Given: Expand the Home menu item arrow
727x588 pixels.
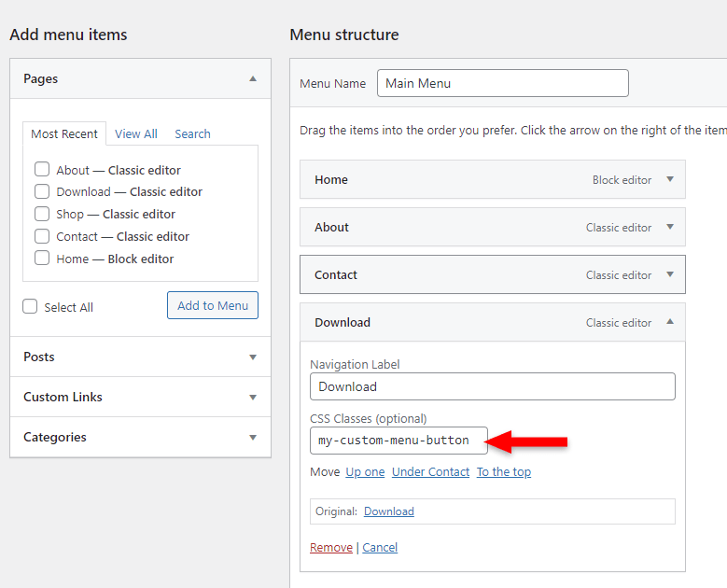Looking at the screenshot, I should [x=670, y=179].
